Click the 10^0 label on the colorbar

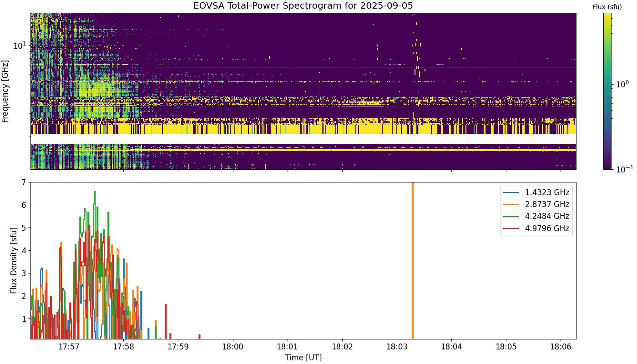pyautogui.click(x=622, y=84)
